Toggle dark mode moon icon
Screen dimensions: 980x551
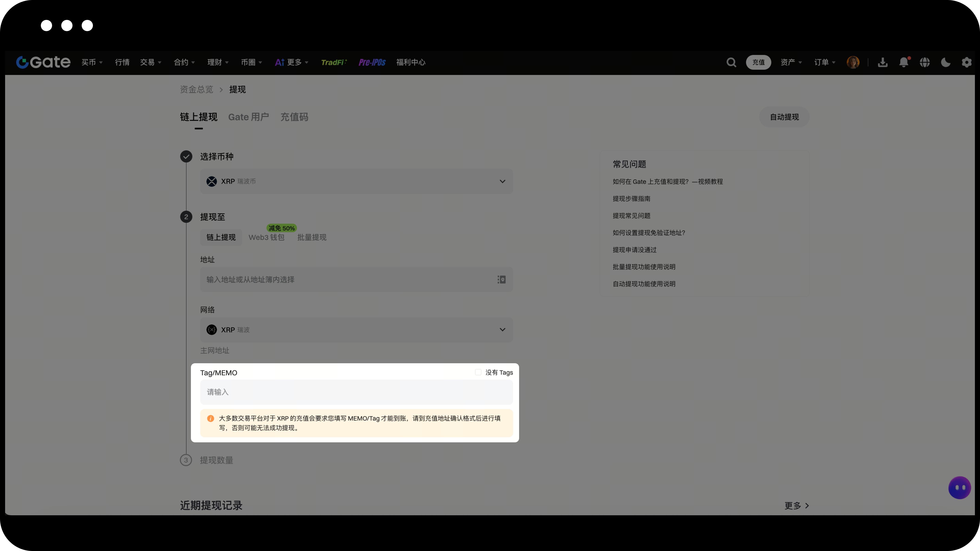pos(945,62)
